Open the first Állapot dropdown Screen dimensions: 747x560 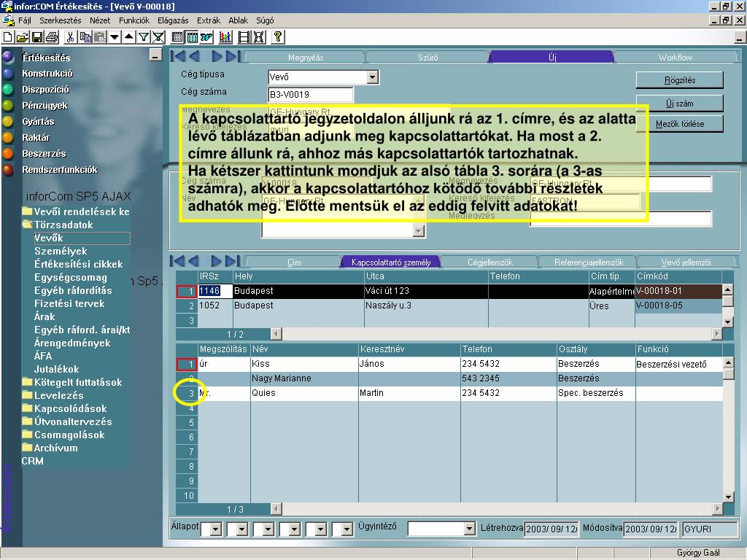pos(216,529)
